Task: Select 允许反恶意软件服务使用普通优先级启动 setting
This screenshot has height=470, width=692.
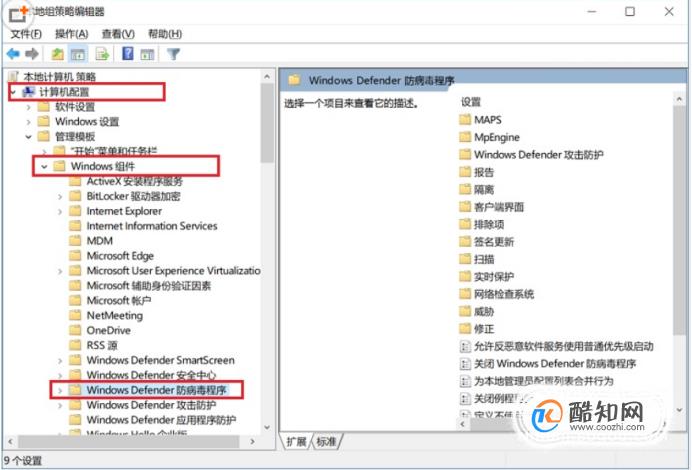Action: click(564, 346)
